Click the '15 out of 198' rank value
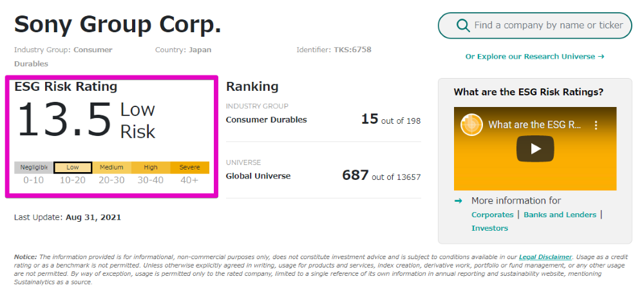The image size is (644, 292). pyautogui.click(x=391, y=119)
